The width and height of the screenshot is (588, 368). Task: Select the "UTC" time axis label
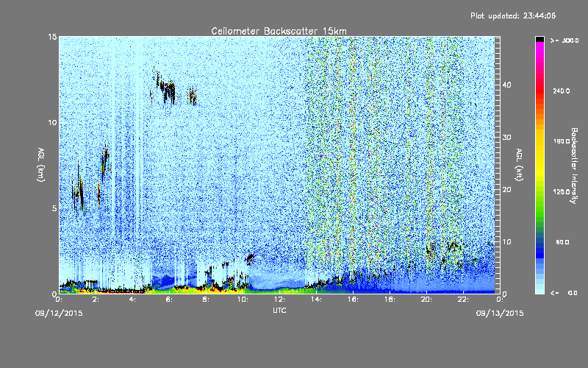click(x=279, y=310)
